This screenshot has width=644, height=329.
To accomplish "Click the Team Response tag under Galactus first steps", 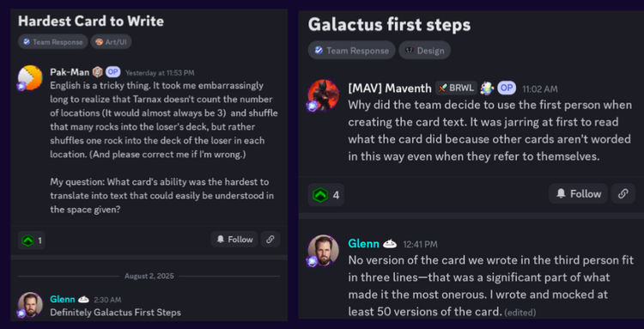I will (351, 51).
